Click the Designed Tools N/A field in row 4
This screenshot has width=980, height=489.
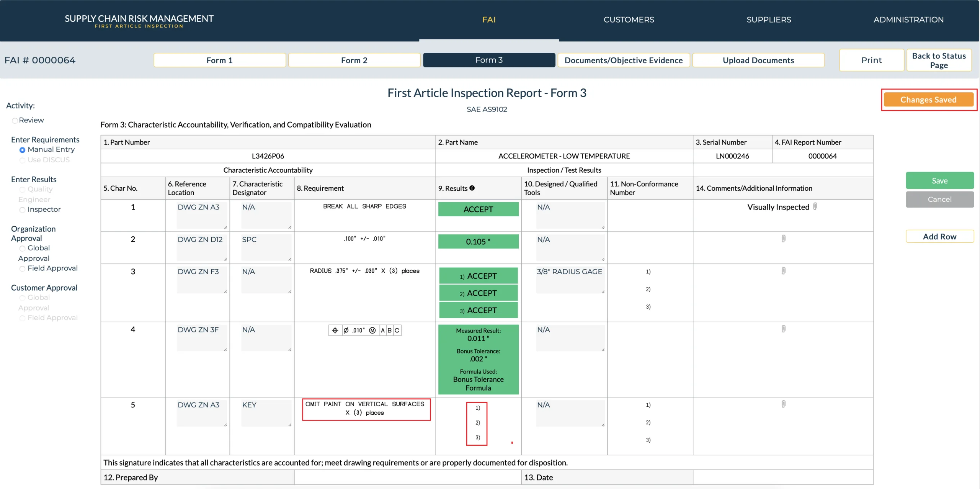point(570,338)
